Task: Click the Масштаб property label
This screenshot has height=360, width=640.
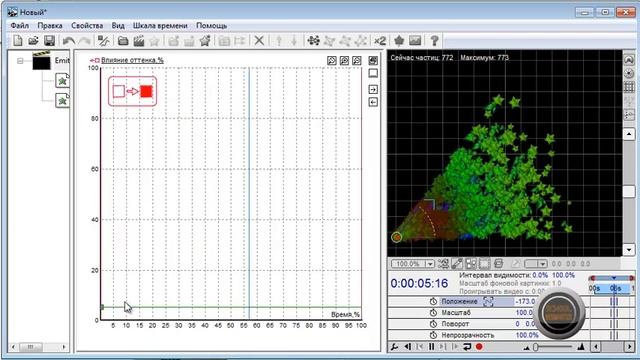Action: click(x=456, y=313)
